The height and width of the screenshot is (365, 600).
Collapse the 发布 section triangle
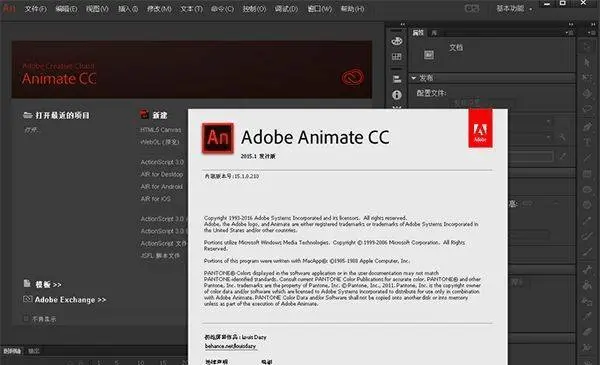click(x=414, y=78)
